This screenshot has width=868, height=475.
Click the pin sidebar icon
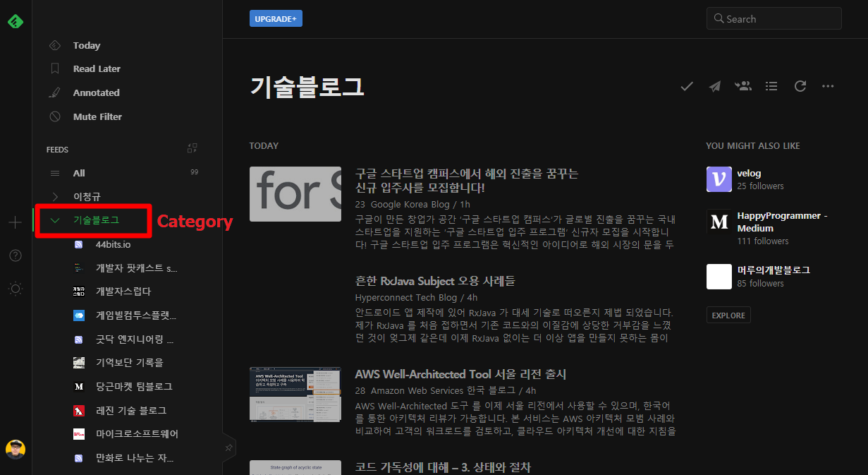pos(229,447)
